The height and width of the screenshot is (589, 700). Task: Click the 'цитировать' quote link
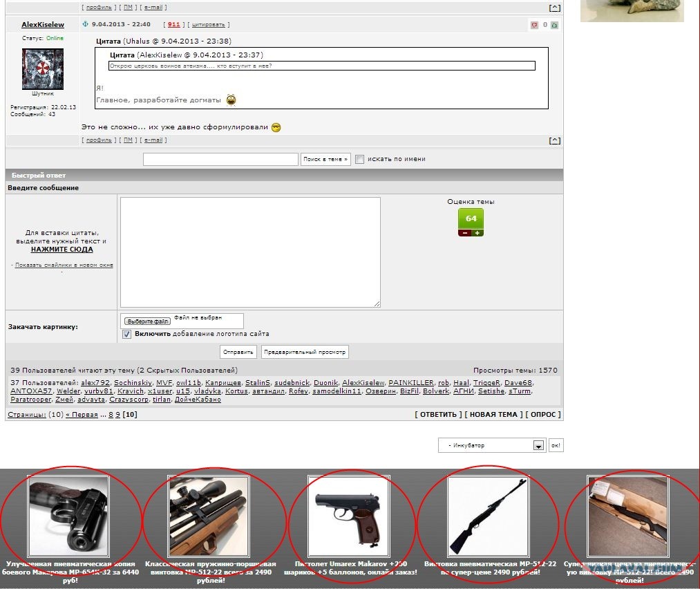[x=209, y=25]
